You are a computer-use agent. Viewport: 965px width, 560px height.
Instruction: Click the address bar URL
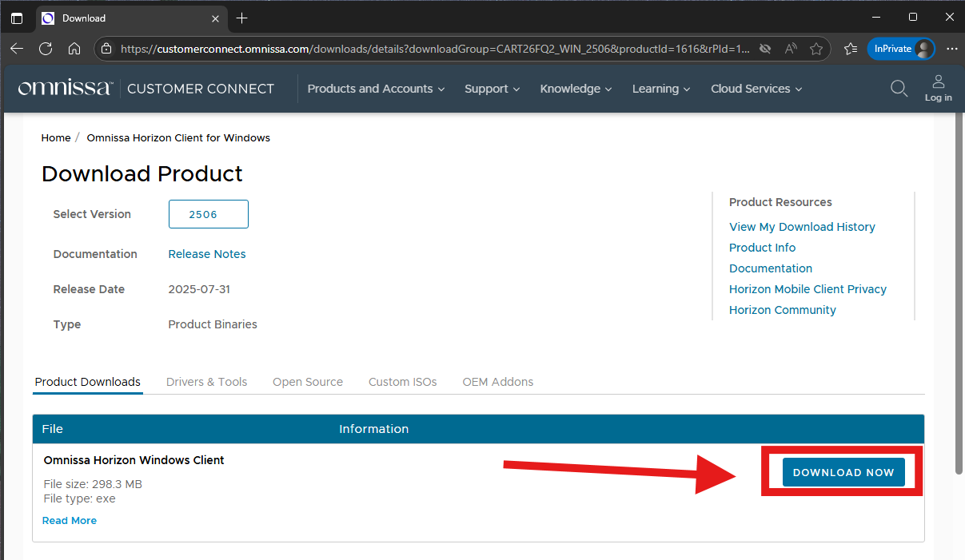pyautogui.click(x=435, y=49)
